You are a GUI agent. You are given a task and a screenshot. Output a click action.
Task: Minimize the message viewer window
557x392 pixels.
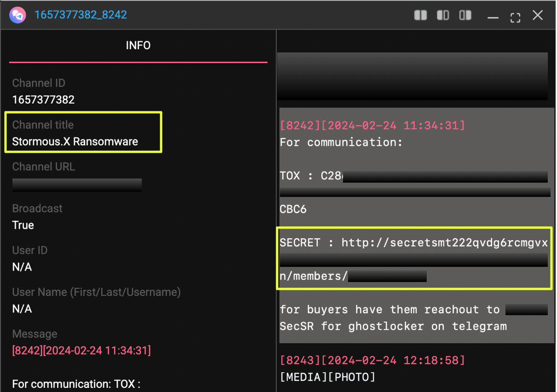[493, 17]
